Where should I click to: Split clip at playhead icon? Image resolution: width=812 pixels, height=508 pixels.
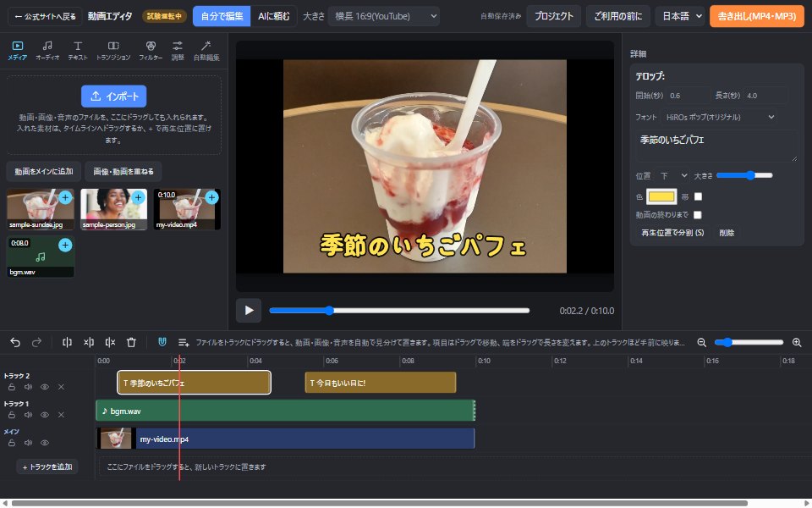(67, 342)
